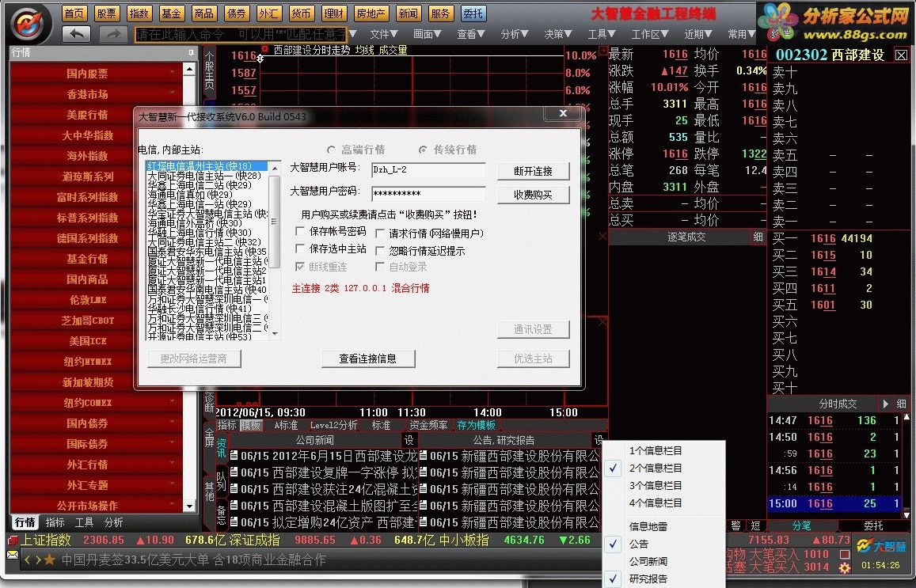Viewport: 916px width, 588px height.
Task: Click the left angle bracket in ticker
Action: (27, 560)
